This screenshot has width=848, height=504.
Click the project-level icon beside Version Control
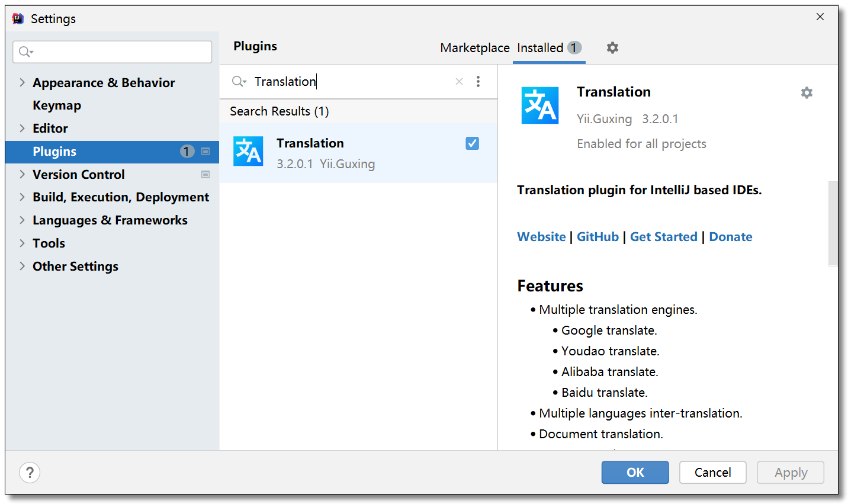tap(205, 174)
